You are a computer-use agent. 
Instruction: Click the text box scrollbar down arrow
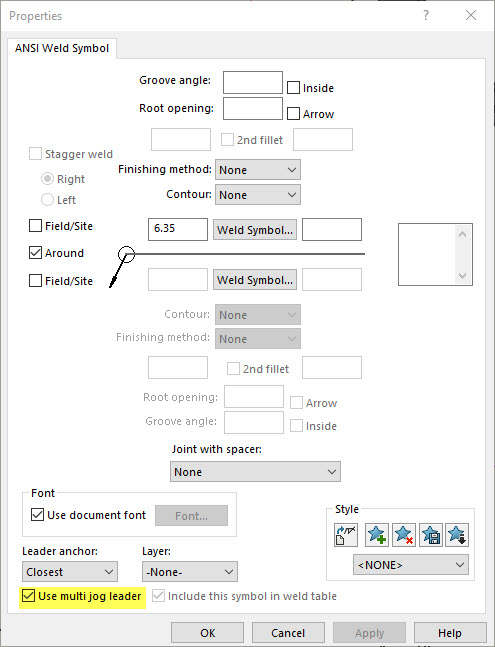point(462,275)
